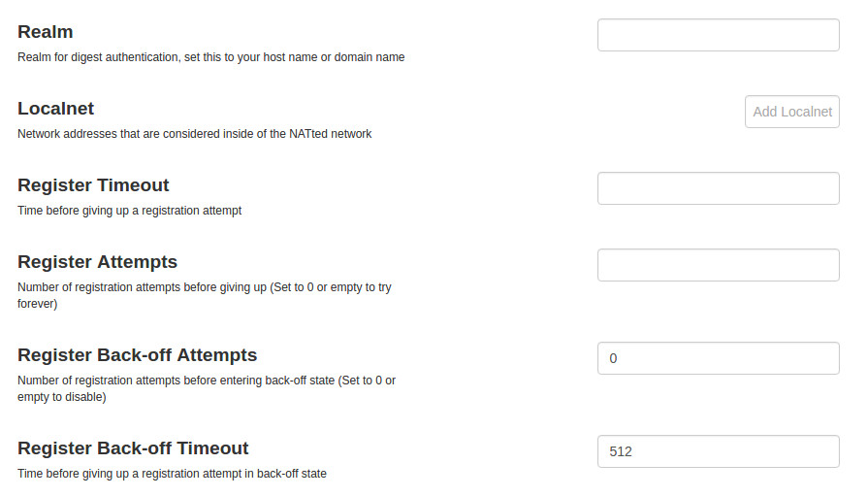The image size is (868, 497).
Task: Click into the Register Attempts field
Action: click(x=718, y=265)
